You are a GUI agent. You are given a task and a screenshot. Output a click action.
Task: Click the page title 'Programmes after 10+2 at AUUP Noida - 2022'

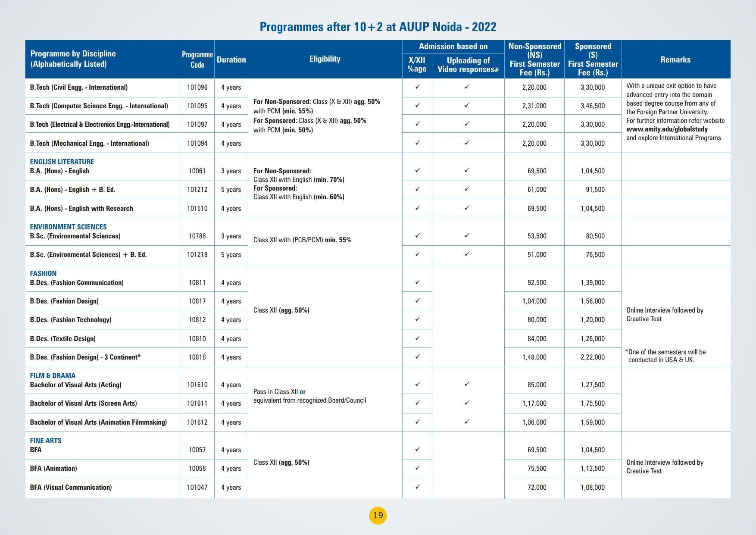tap(378, 27)
